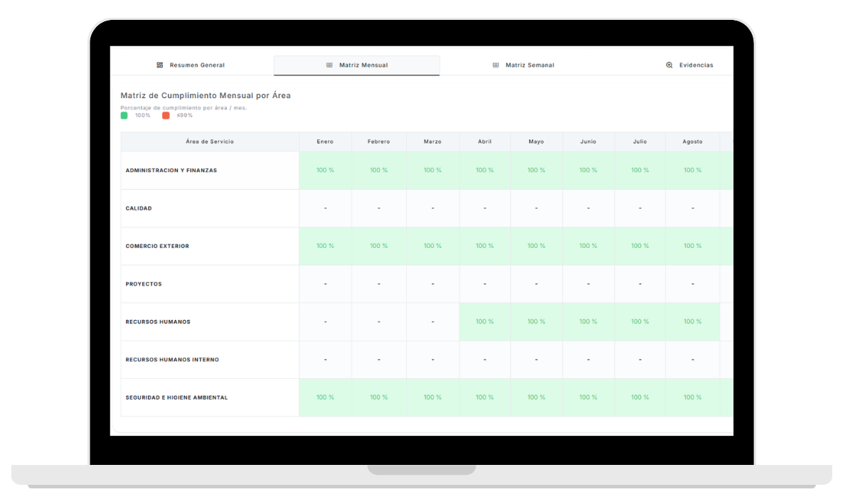
Task: Click the Área de Servicio column header
Action: click(x=210, y=141)
